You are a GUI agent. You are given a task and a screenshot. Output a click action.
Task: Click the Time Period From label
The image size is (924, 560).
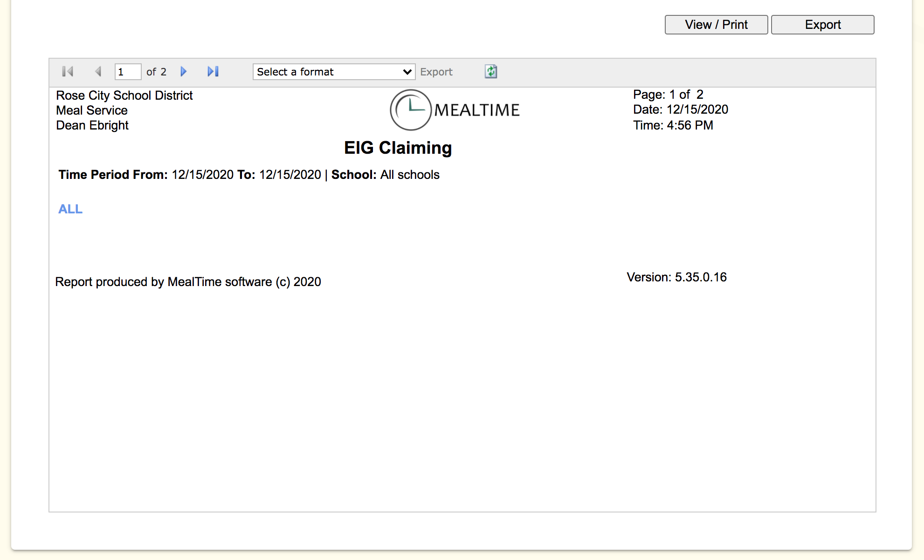coord(113,175)
